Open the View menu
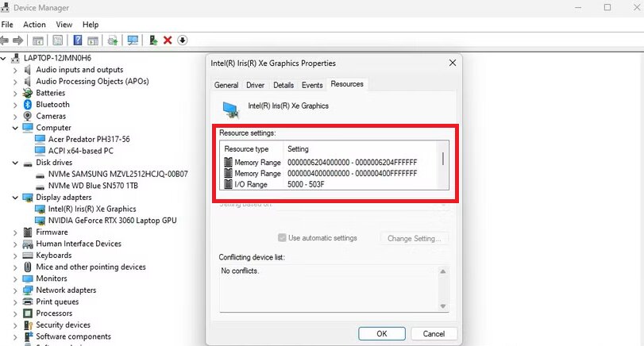 coord(64,25)
